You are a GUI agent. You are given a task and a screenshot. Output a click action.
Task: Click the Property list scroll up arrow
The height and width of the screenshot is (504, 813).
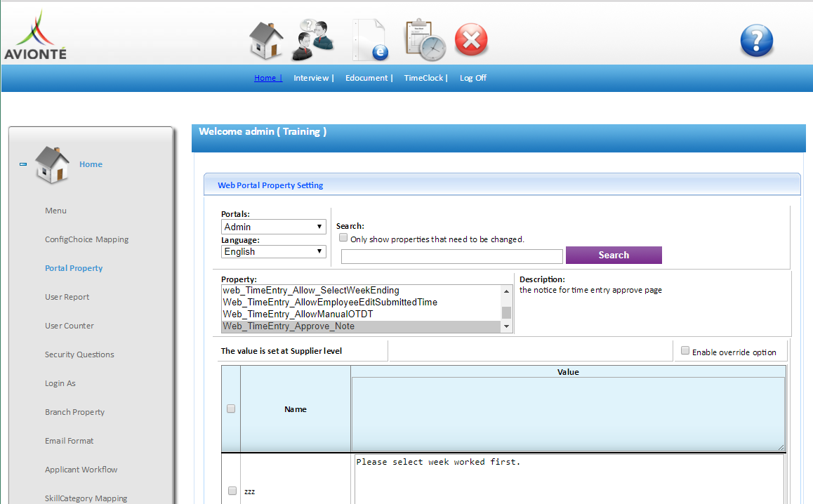tap(507, 291)
